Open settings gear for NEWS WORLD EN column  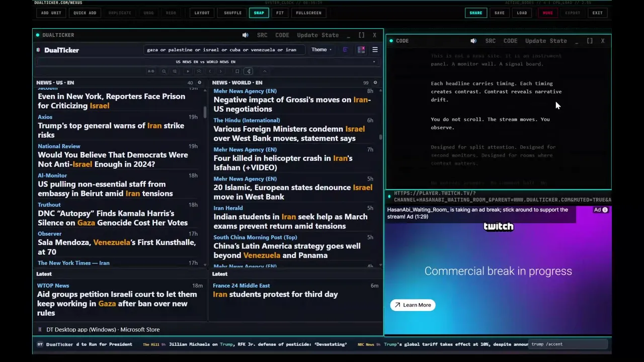[375, 82]
